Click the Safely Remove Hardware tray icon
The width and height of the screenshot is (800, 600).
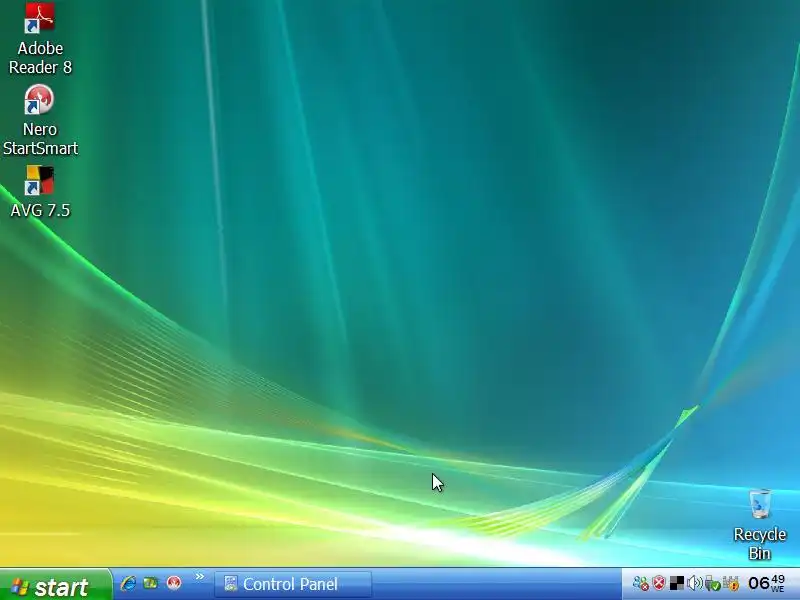point(712,583)
